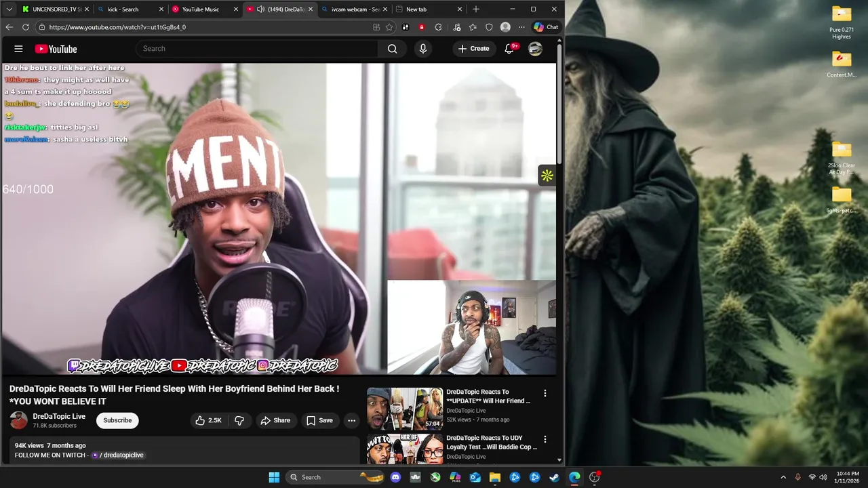Click the YouTube search magnifier button
The width and height of the screenshot is (868, 488).
[392, 49]
